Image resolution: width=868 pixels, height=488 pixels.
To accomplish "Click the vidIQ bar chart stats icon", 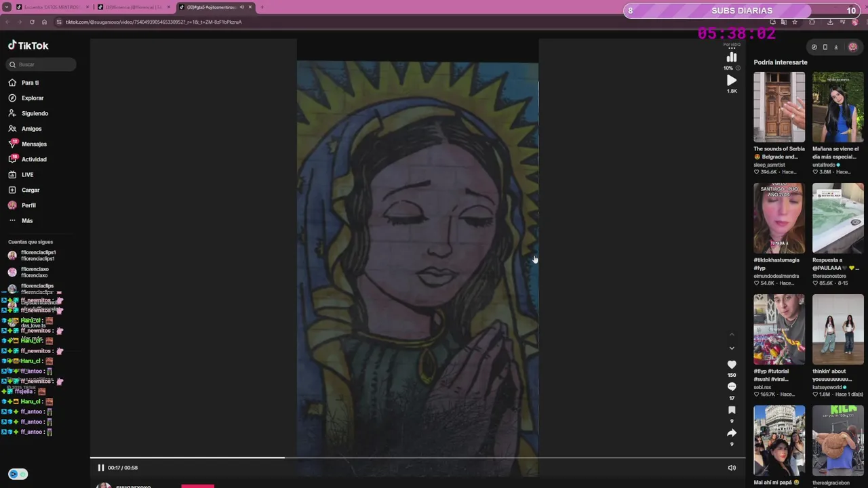I will (x=732, y=58).
